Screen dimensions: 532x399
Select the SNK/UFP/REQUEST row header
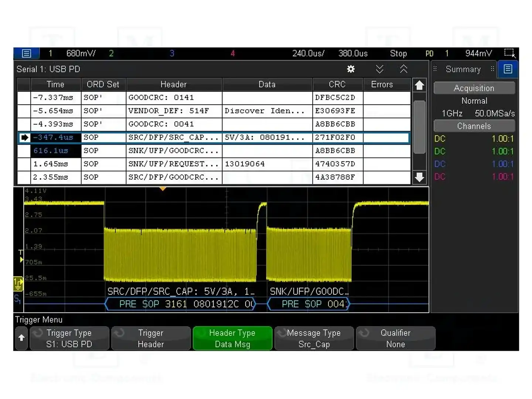click(x=174, y=164)
